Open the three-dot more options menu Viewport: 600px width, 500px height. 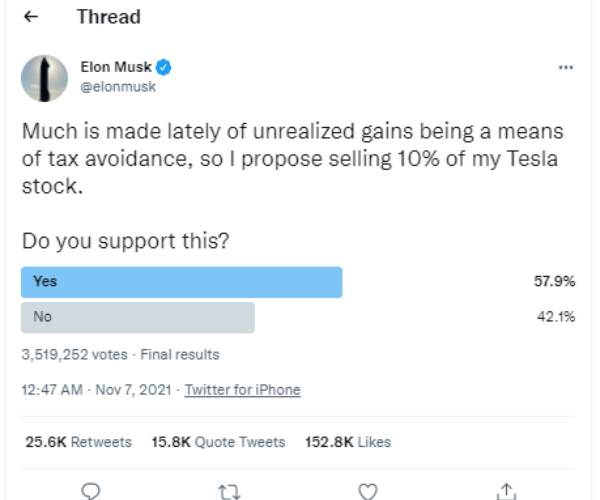click(566, 68)
